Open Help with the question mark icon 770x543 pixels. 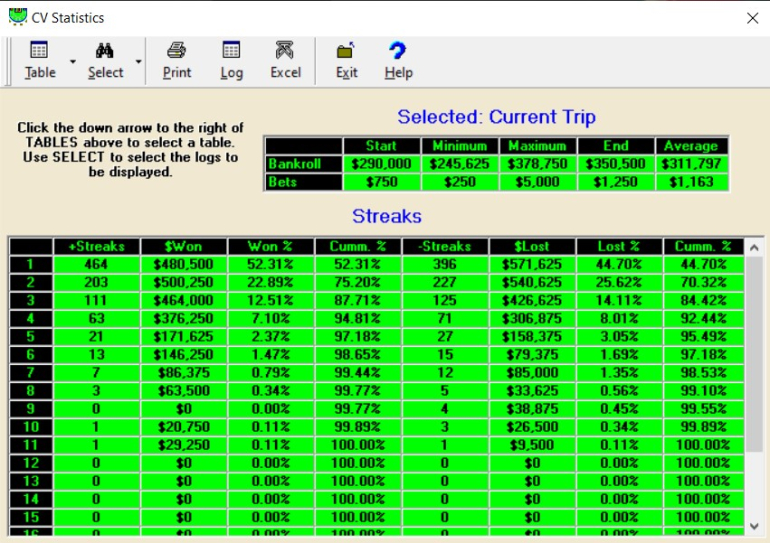coord(398,51)
